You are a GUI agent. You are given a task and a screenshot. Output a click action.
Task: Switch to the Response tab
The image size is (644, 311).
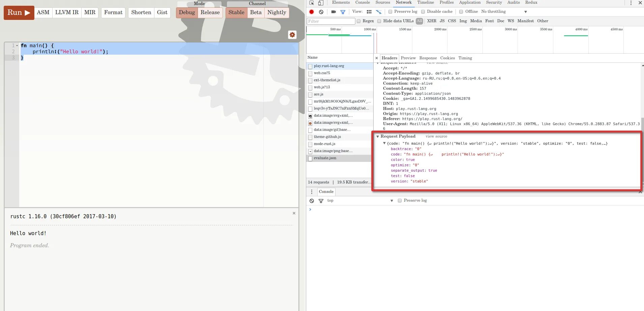(428, 58)
